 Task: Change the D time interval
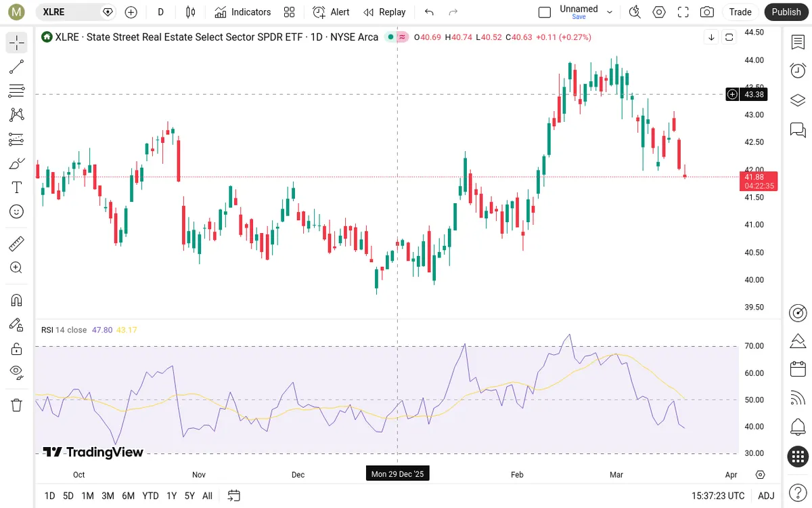[x=160, y=12]
